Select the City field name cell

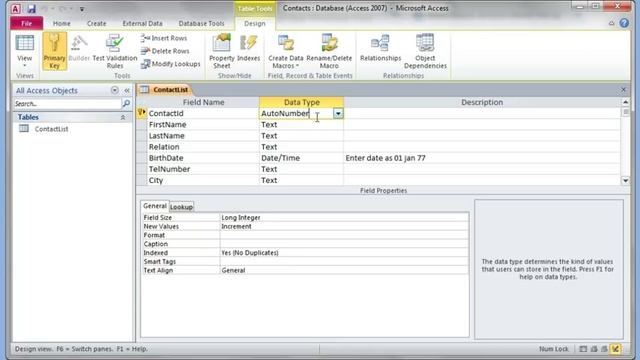tap(203, 180)
